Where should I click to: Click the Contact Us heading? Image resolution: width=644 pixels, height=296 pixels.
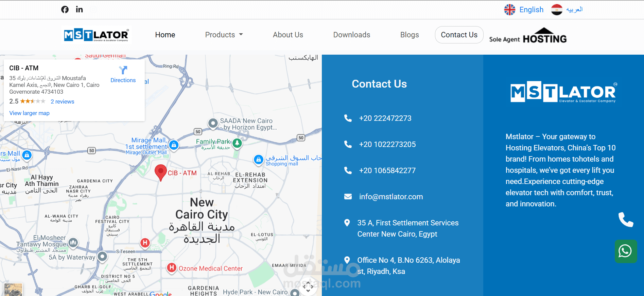(379, 84)
